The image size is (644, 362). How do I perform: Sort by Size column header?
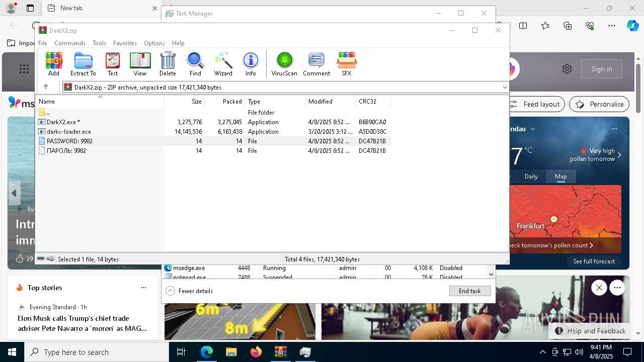pos(185,102)
